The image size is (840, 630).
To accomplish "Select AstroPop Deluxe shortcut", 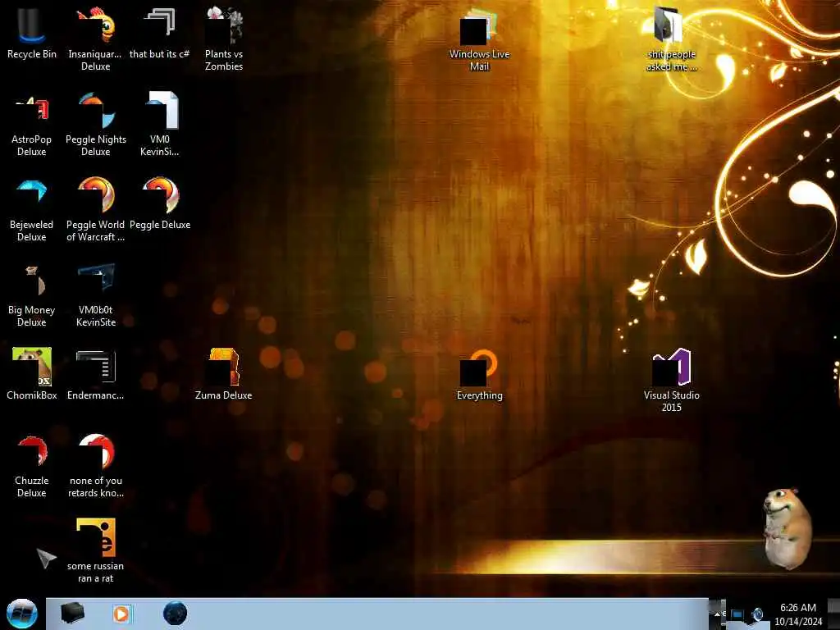I will click(x=32, y=126).
